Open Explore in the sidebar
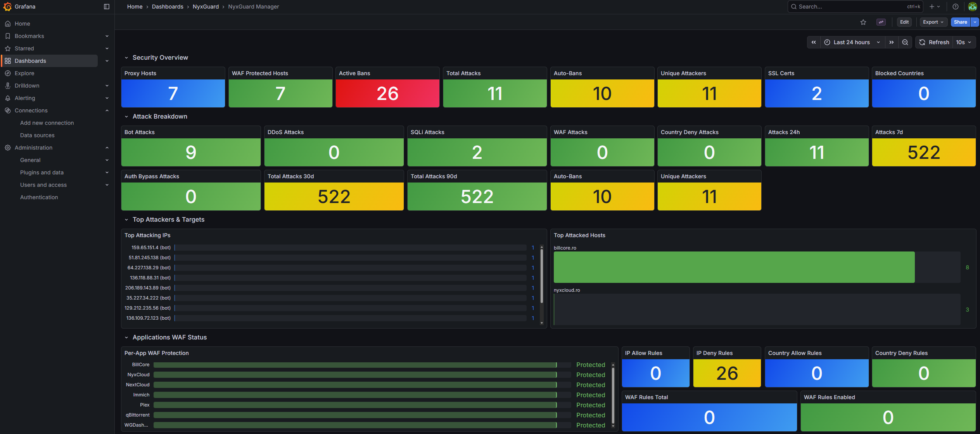The width and height of the screenshot is (980, 434). pos(24,73)
